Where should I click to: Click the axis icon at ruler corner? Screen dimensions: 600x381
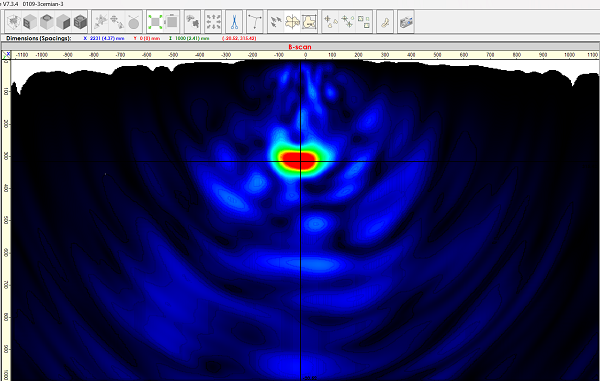7,55
